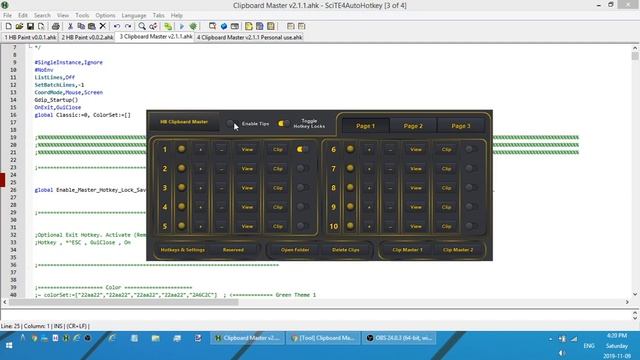Click minus button in row 9
The height and width of the screenshot is (360, 640).
pyautogui.click(x=390, y=207)
